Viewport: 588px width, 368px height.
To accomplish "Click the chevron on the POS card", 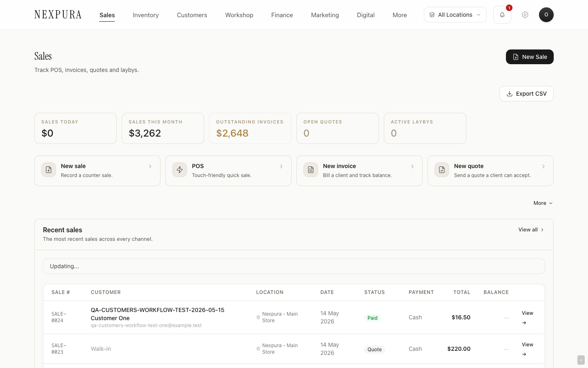I will tap(281, 166).
